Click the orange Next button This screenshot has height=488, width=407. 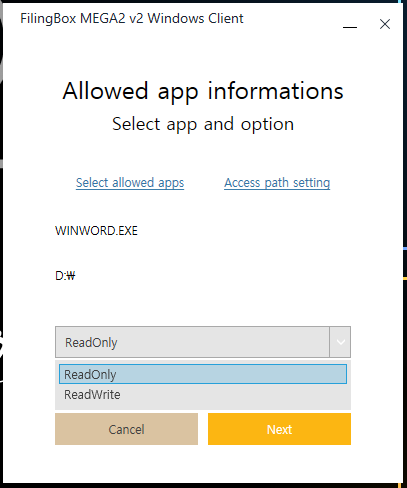[279, 429]
